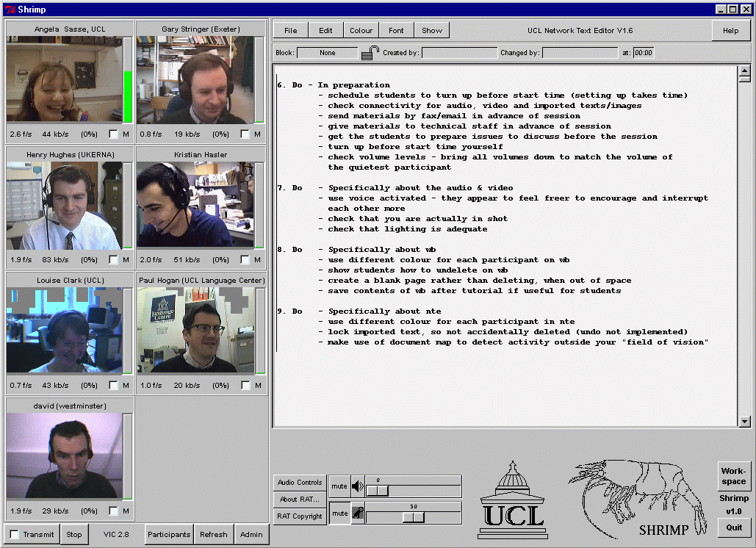756x548 pixels.
Task: Click the "Henry Hughes (UKERNA)" name label
Action: point(71,155)
